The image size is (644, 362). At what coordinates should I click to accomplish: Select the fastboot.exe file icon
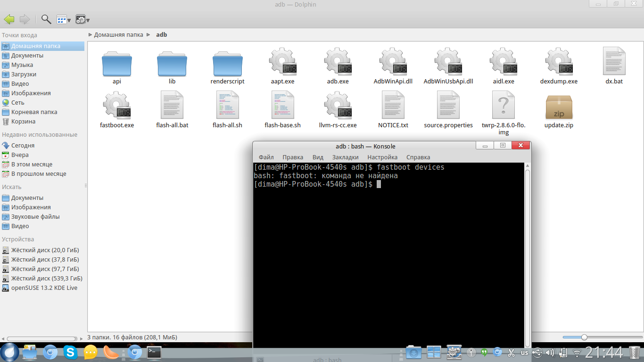[x=117, y=107]
